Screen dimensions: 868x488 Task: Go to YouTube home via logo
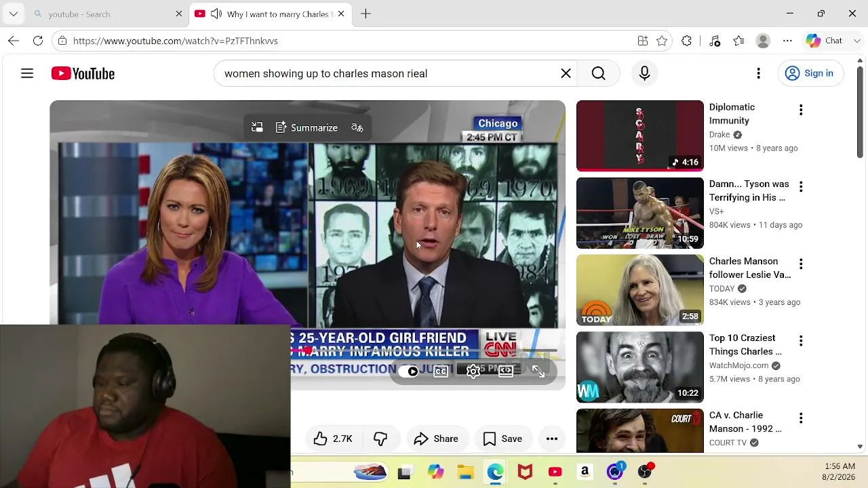tap(83, 73)
